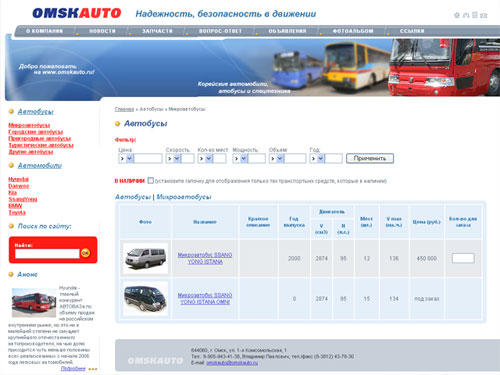
Task: Open the silver Istana minibus photo
Action: [x=145, y=258]
